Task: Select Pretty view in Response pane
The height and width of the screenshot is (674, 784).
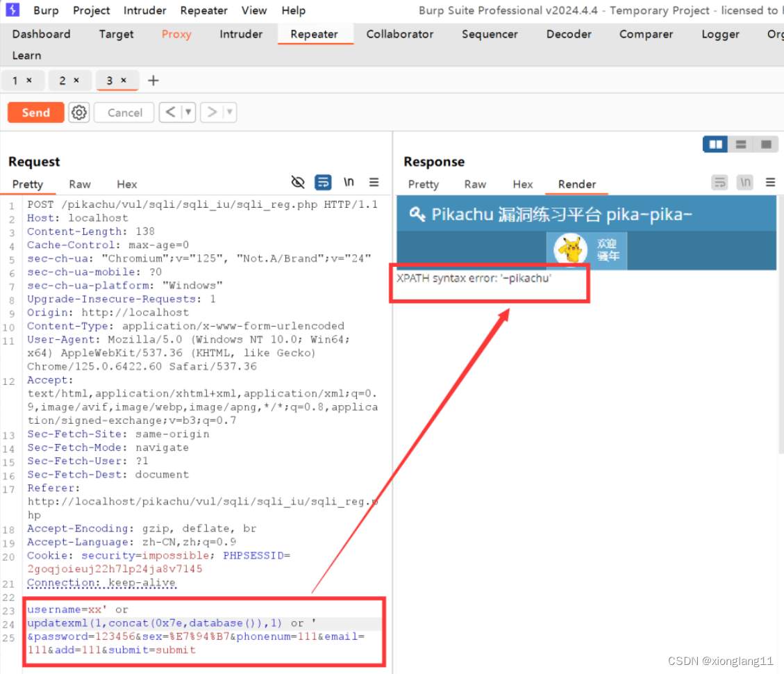Action: coord(423,184)
